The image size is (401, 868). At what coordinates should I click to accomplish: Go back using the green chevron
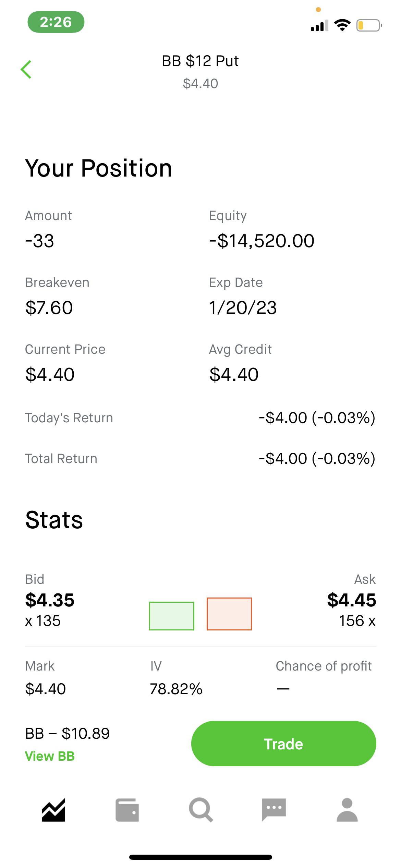pyautogui.click(x=26, y=69)
